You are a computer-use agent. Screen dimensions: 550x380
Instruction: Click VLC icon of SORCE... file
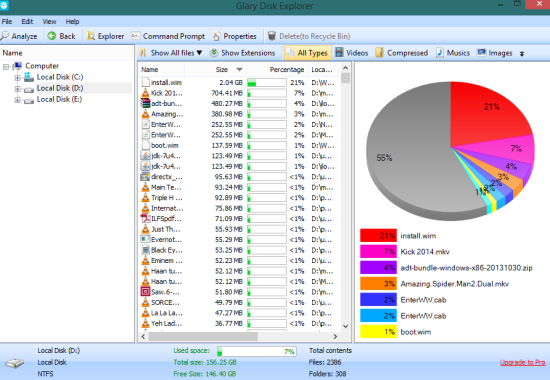145,302
